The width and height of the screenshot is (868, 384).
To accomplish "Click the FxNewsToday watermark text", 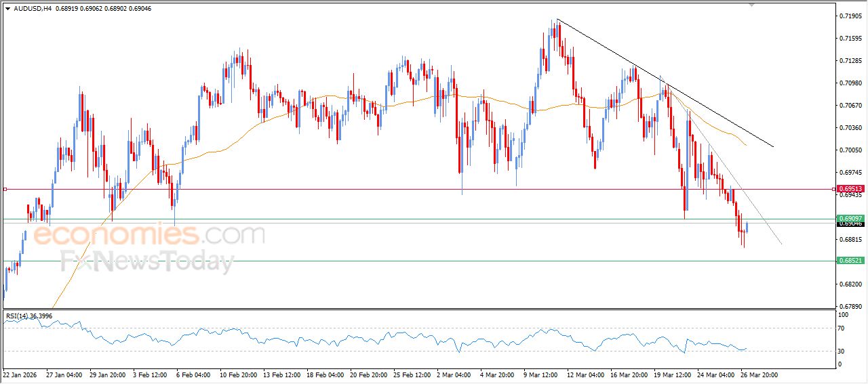I will (x=147, y=261).
